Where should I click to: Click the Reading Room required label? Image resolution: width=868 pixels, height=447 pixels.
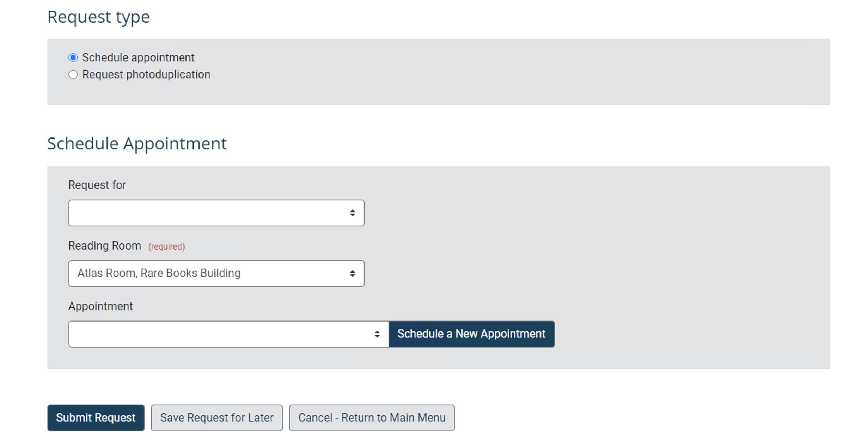(166, 246)
